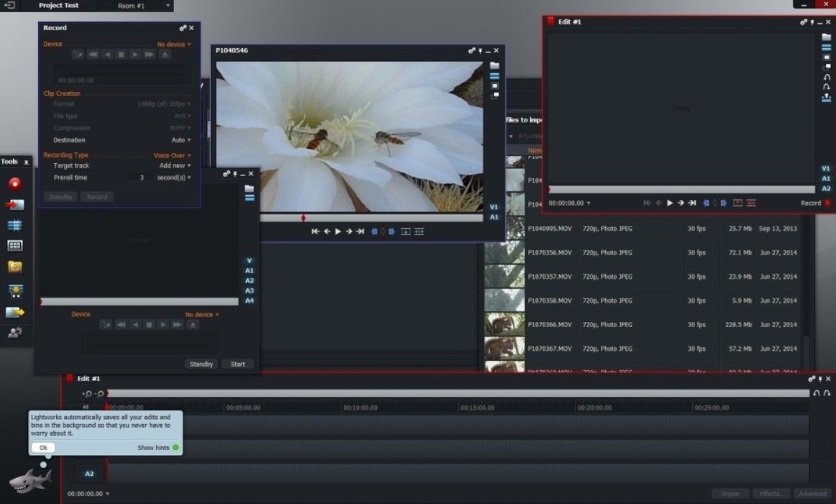The width and height of the screenshot is (836, 504).
Task: Click the folder icon in P1040546 viewer
Action: click(494, 65)
